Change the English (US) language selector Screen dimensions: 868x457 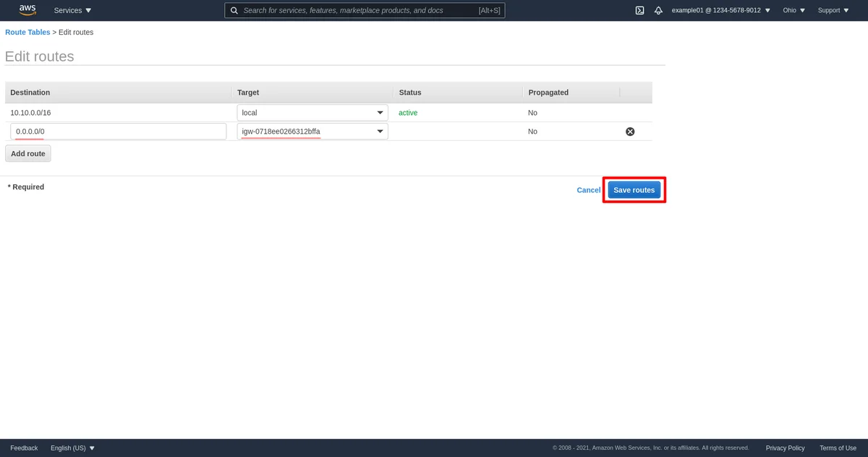(72, 448)
